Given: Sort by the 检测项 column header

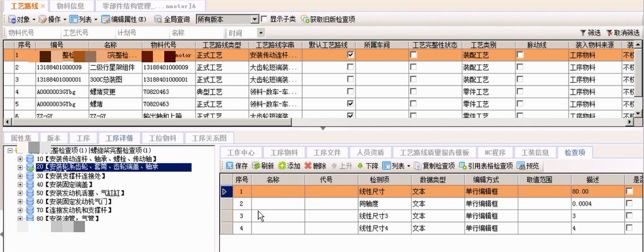Looking at the screenshot, I should tap(384, 180).
